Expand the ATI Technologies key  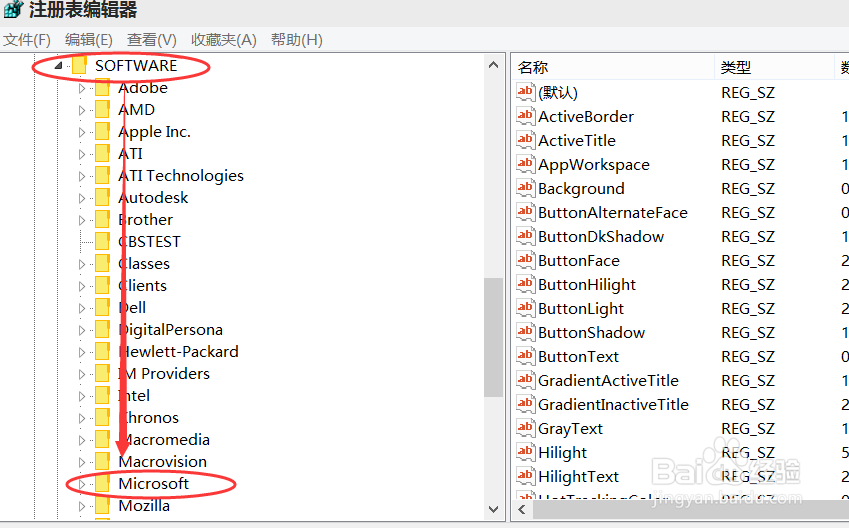(x=82, y=176)
